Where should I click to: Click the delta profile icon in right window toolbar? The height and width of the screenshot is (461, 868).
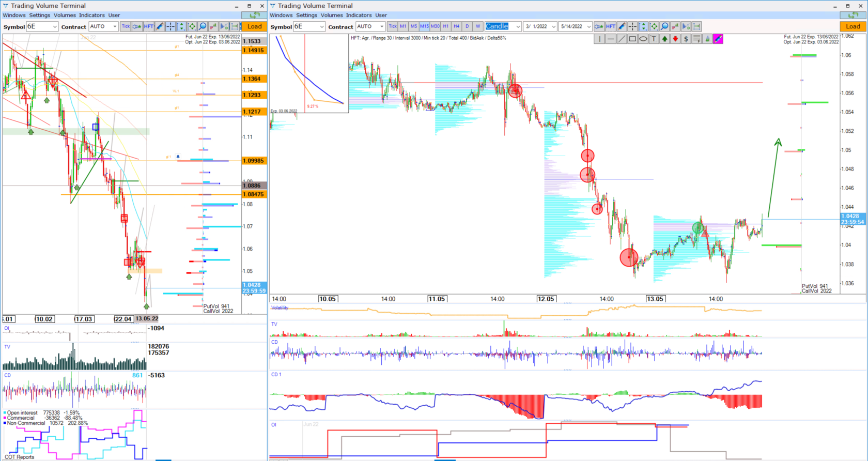click(x=686, y=26)
